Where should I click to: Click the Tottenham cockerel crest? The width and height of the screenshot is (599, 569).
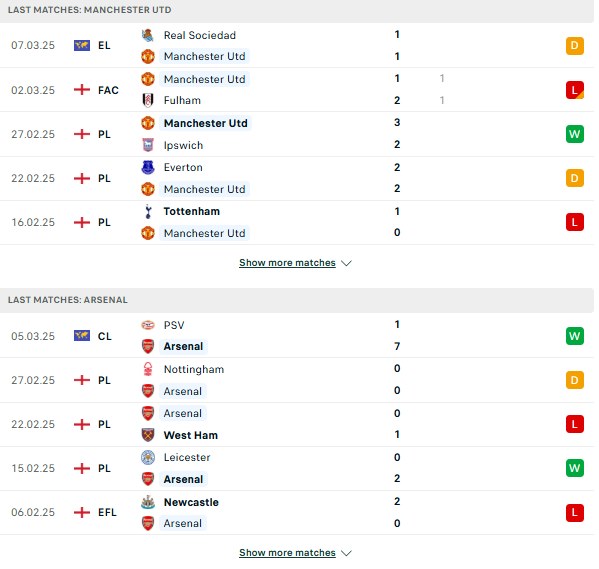coord(148,211)
